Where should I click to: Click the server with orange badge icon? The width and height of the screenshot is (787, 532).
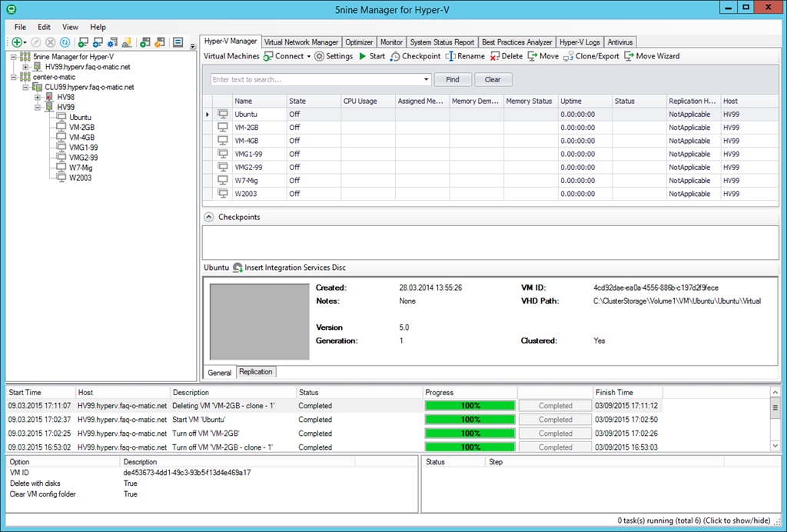(x=160, y=42)
